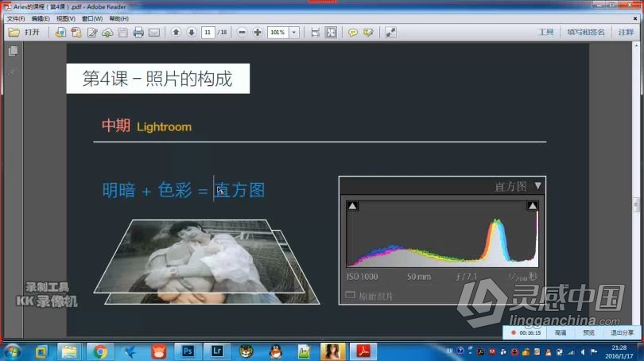Click the save floppy disk icon

click(122, 32)
